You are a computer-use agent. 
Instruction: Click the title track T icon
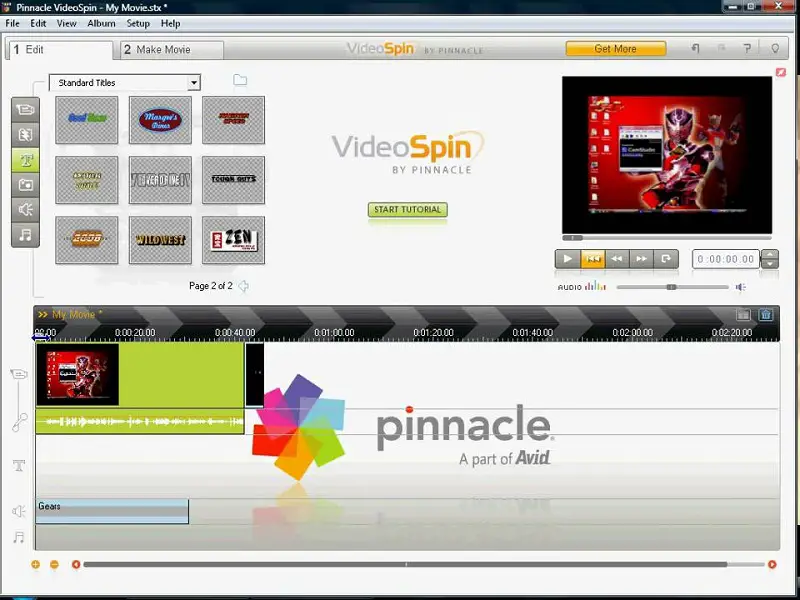pos(19,465)
